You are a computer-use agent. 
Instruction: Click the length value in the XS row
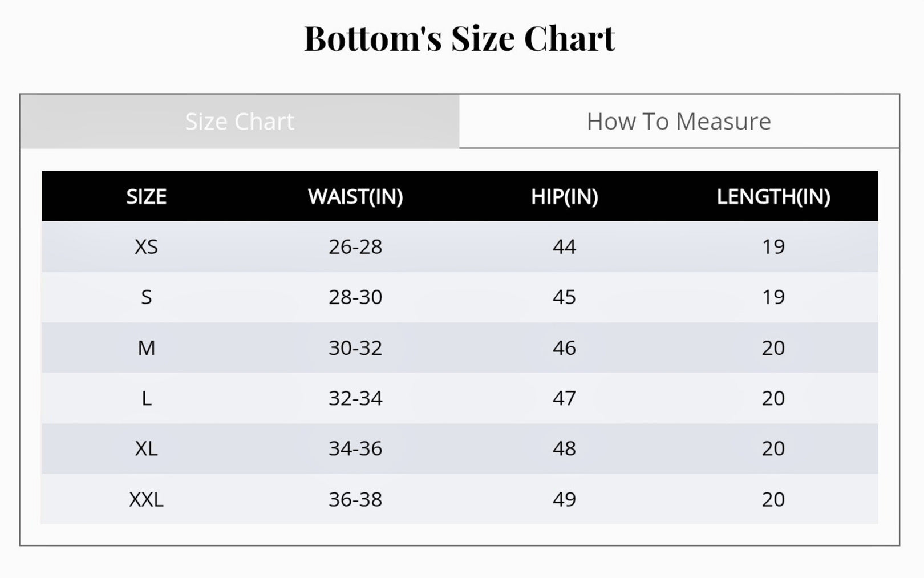pyautogui.click(x=773, y=247)
